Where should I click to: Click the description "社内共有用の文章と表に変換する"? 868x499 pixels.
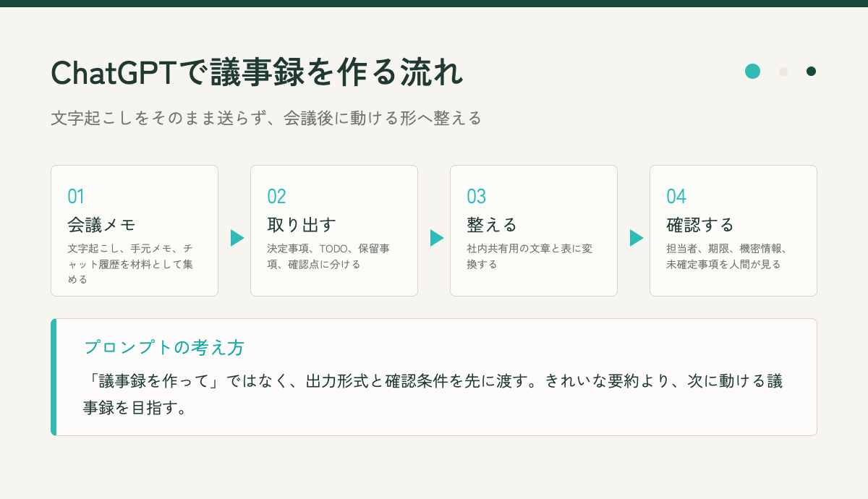point(529,256)
